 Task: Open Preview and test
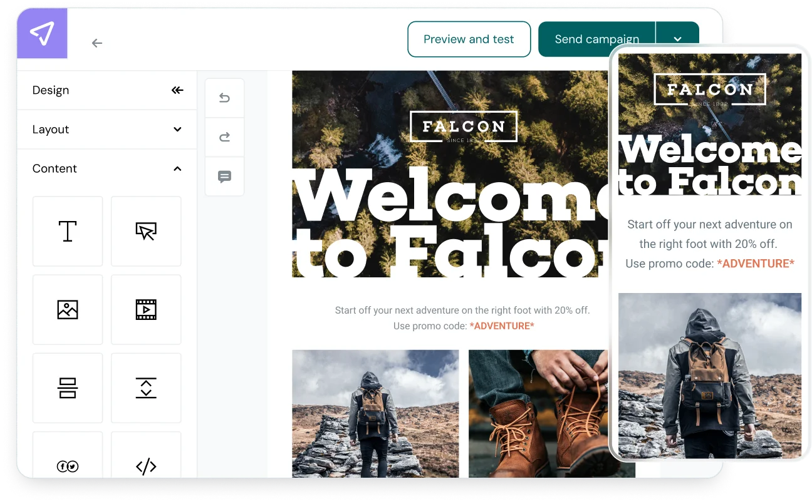[x=469, y=39]
